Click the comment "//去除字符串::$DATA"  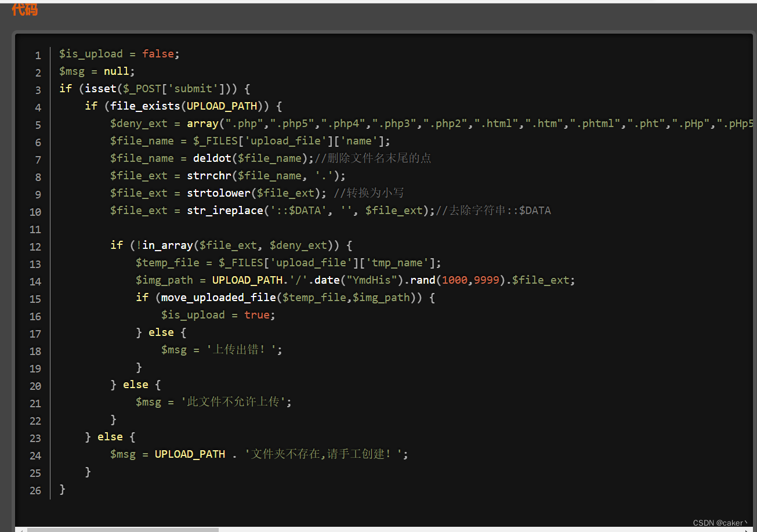(493, 211)
